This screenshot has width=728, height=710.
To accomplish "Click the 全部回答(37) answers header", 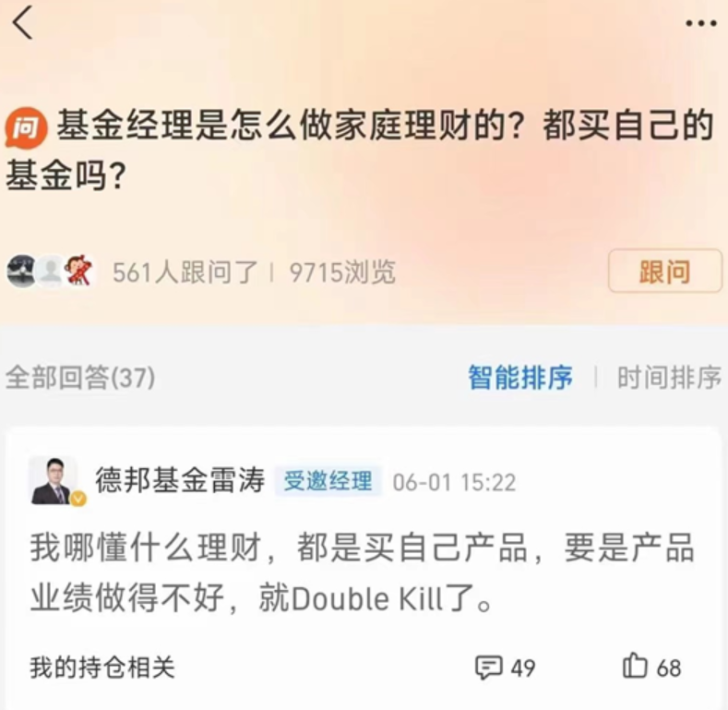I will point(80,378).
